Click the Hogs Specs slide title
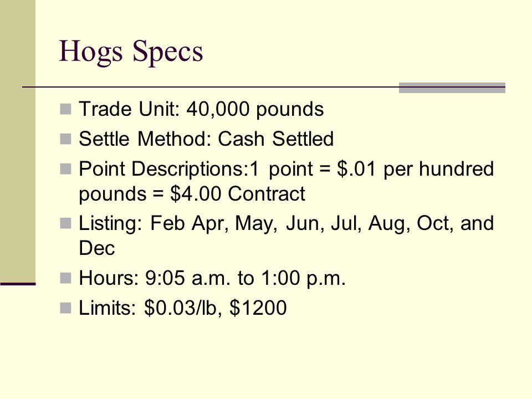This screenshot has width=532, height=399. point(131,52)
